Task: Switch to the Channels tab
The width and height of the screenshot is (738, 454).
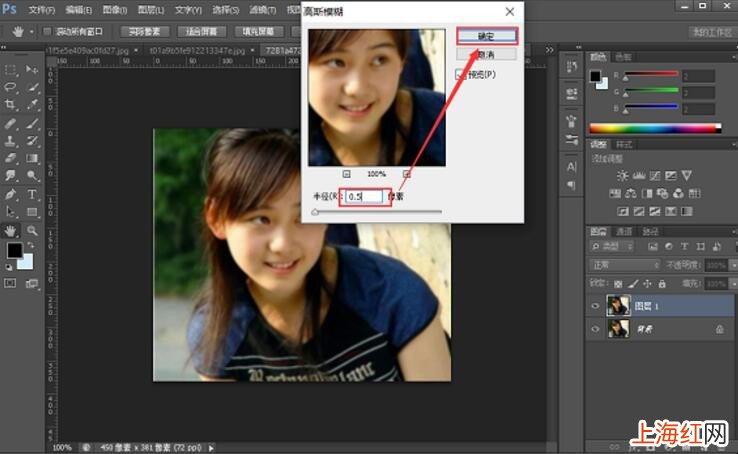Action: click(x=624, y=231)
